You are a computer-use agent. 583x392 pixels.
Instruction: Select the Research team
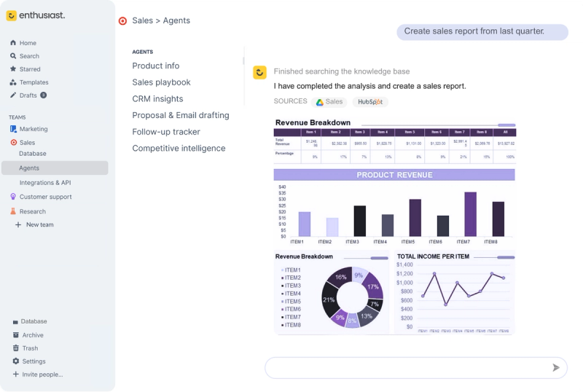[33, 211]
